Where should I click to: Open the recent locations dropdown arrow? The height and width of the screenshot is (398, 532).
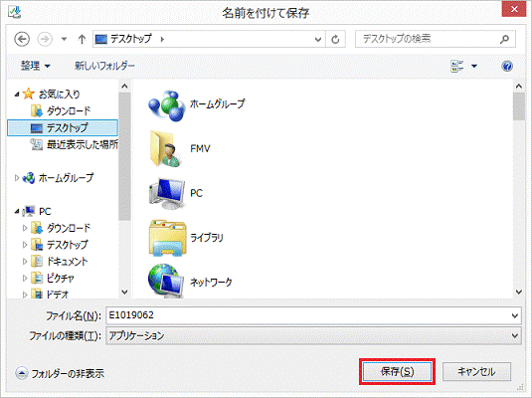click(x=64, y=40)
